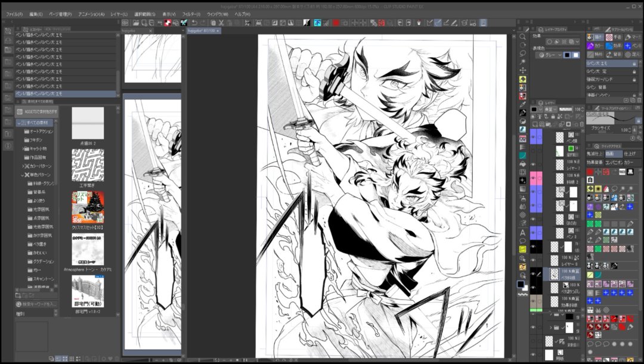Select the Move layer tool

(522, 70)
